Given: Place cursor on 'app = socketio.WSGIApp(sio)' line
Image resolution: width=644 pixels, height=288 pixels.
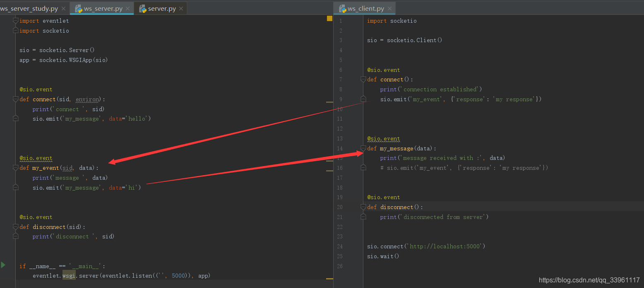Looking at the screenshot, I should tap(64, 60).
